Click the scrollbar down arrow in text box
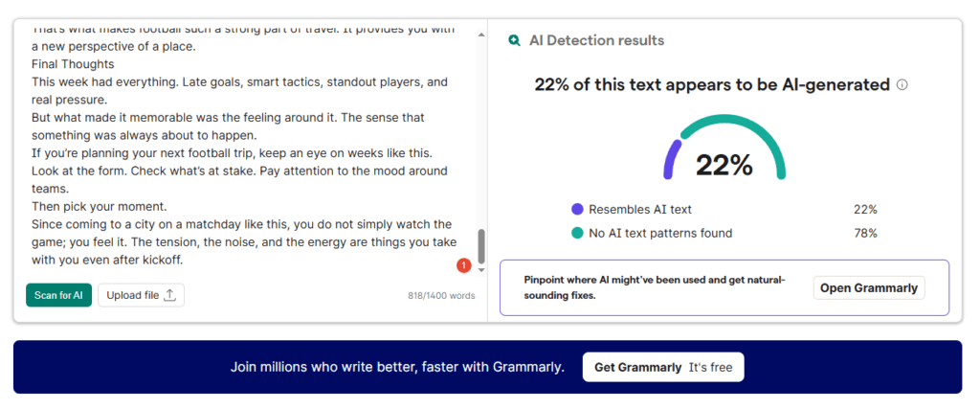The height and width of the screenshot is (410, 980). click(x=481, y=271)
